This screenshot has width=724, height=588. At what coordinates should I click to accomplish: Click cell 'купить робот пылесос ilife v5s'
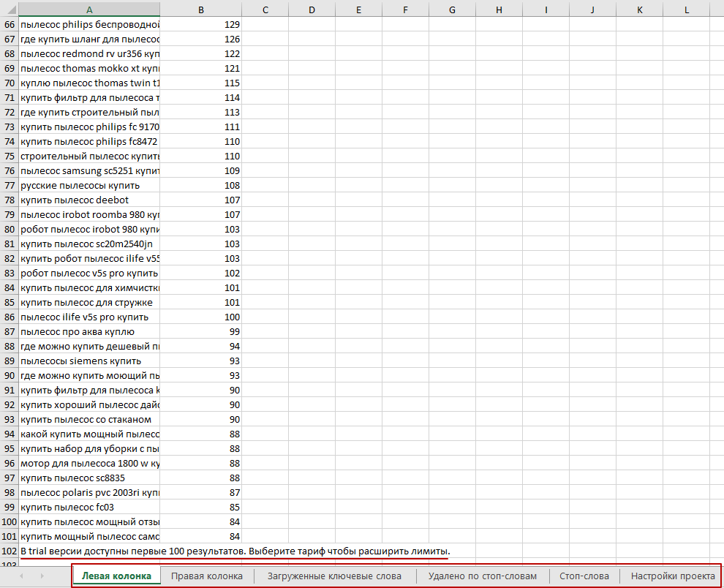(89, 259)
